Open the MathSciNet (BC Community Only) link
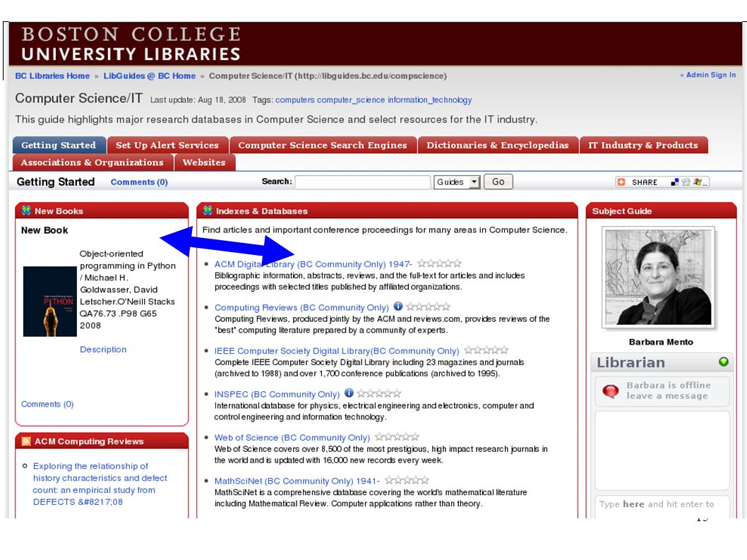 tap(297, 481)
